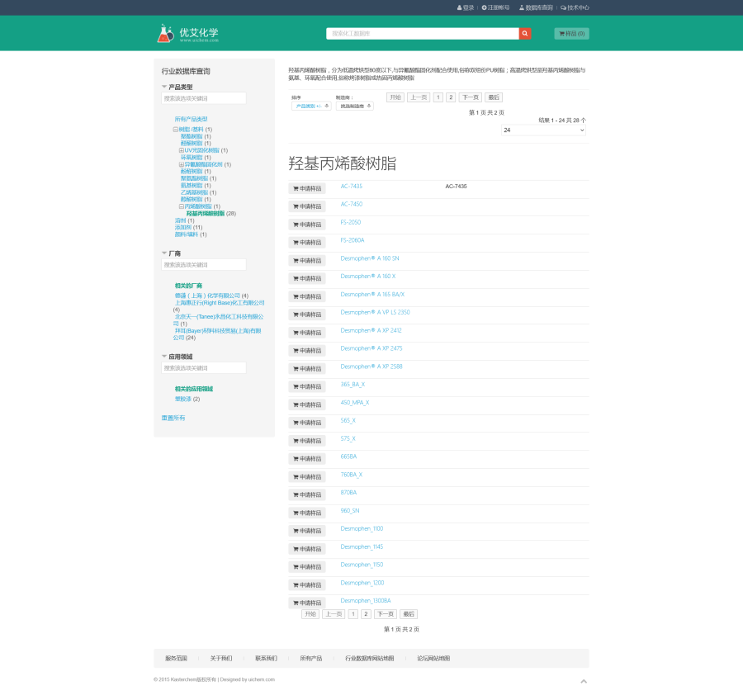
Task: Open the manufacturer filter dropdown under 制造商
Action: tap(354, 106)
